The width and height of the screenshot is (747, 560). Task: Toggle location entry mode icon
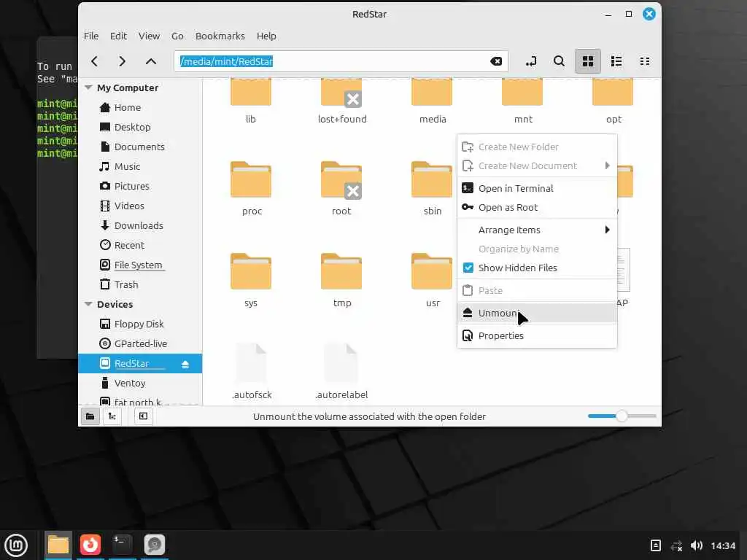click(531, 61)
